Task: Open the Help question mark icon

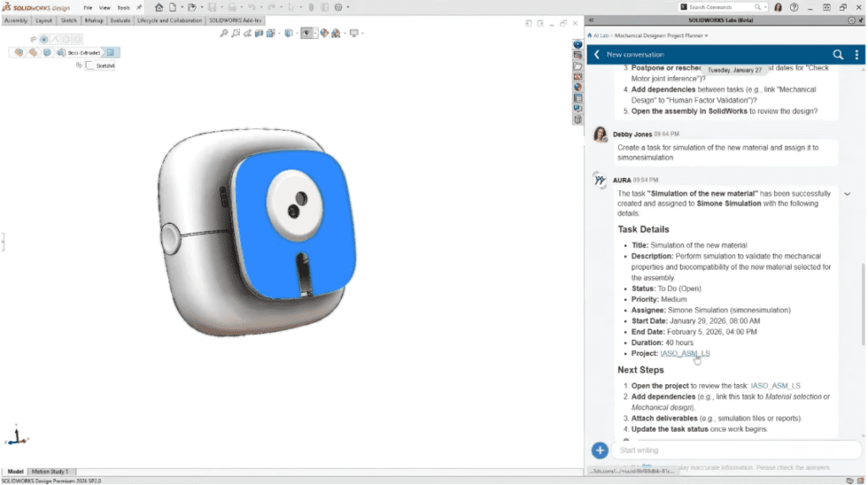Action: pyautogui.click(x=793, y=8)
